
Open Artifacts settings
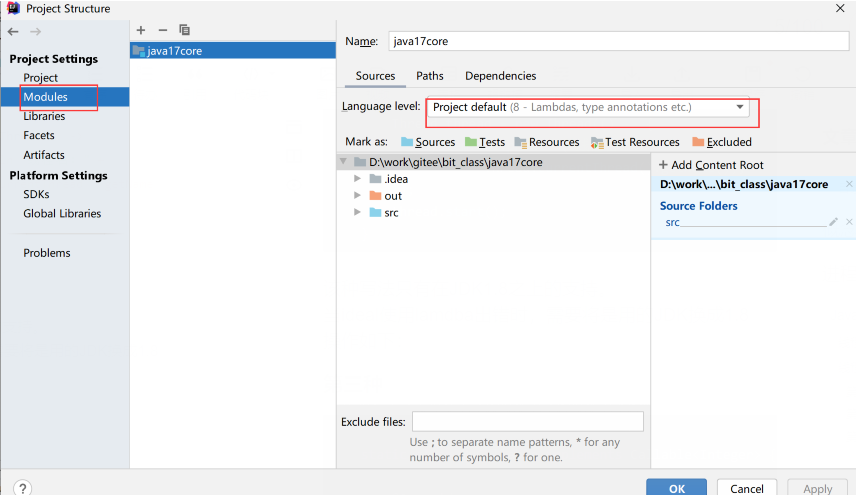(44, 155)
